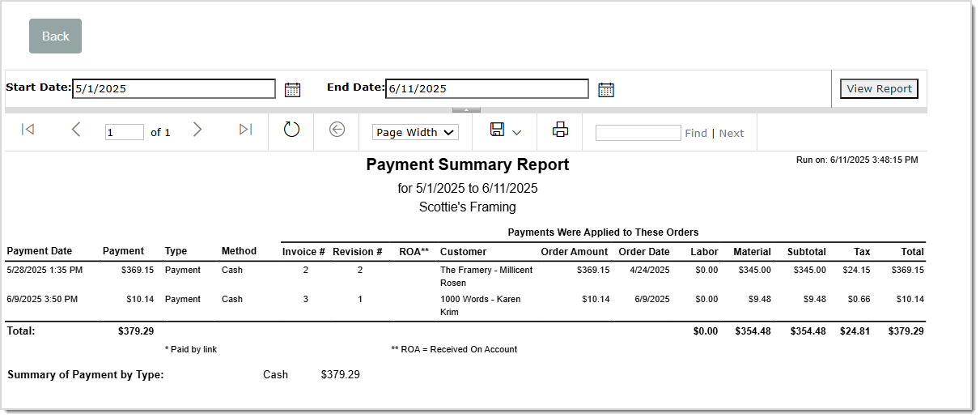Go to previous report page
The width and height of the screenshot is (980, 418).
pyautogui.click(x=76, y=130)
